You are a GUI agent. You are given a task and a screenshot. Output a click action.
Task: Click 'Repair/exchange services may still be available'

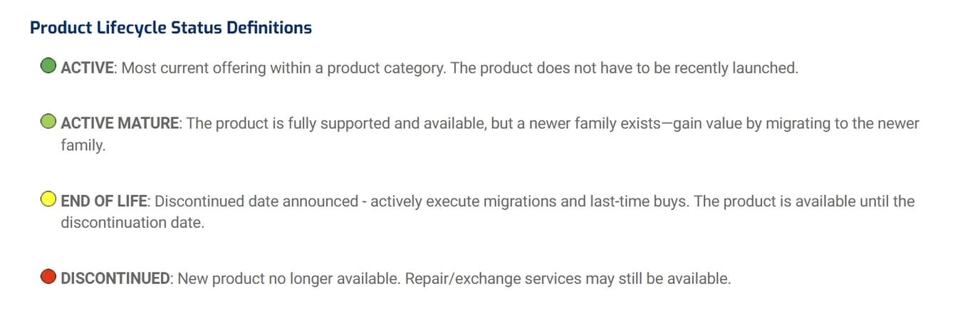click(568, 279)
